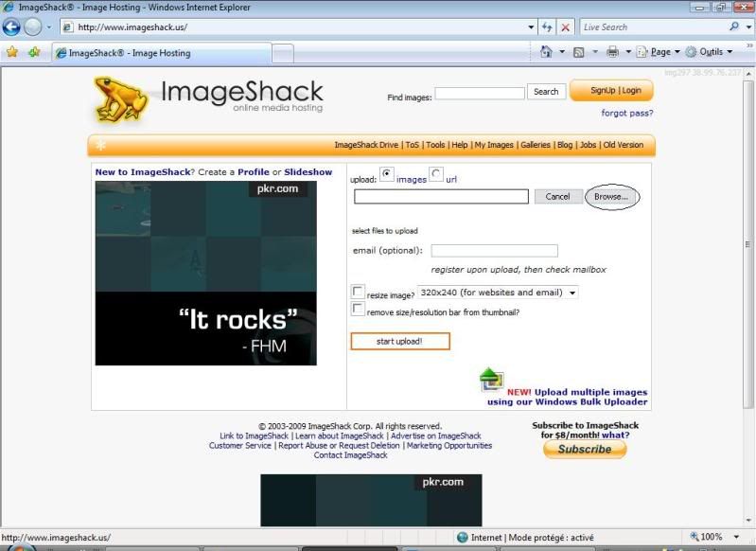
Task: Click the Refresh icon next to address bar
Action: tap(547, 27)
